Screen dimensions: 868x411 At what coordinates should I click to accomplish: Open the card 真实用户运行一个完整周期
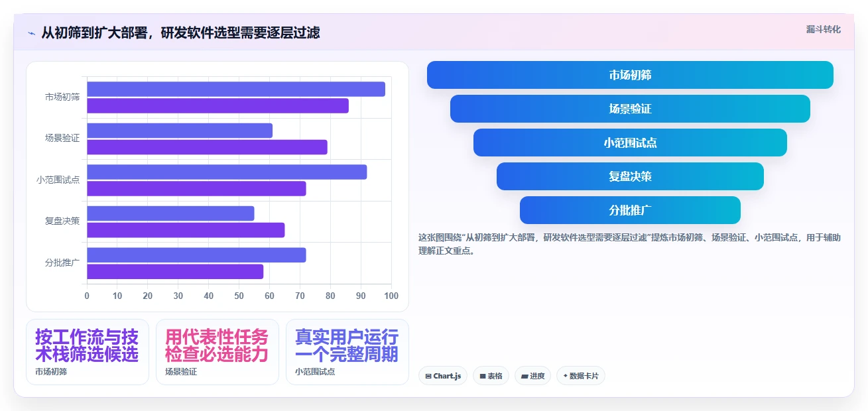pos(347,352)
